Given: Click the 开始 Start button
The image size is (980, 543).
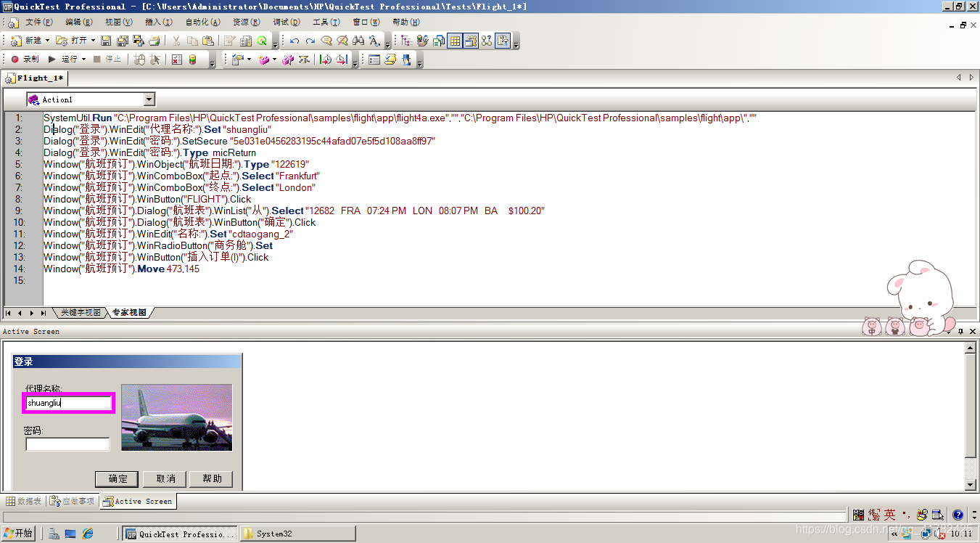Looking at the screenshot, I should (x=18, y=534).
